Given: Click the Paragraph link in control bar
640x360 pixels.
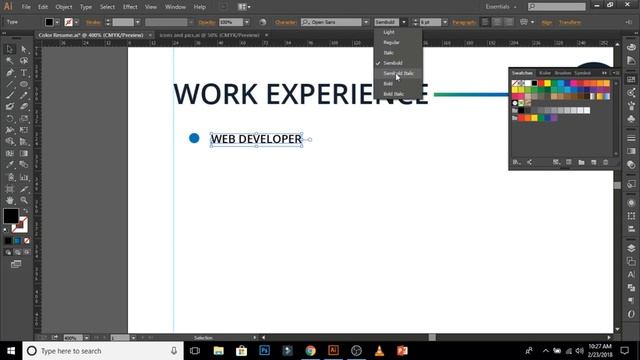Looking at the screenshot, I should [464, 22].
